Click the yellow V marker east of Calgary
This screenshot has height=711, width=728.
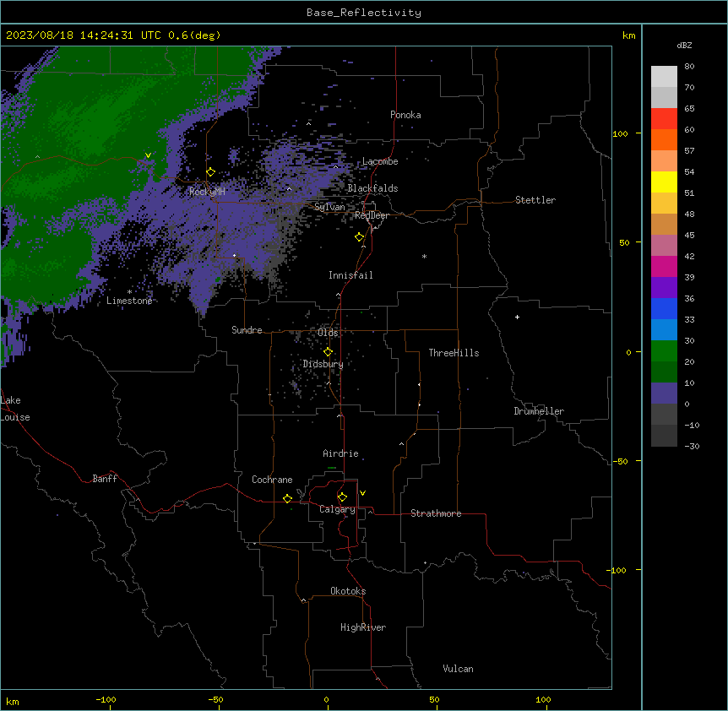362,493
